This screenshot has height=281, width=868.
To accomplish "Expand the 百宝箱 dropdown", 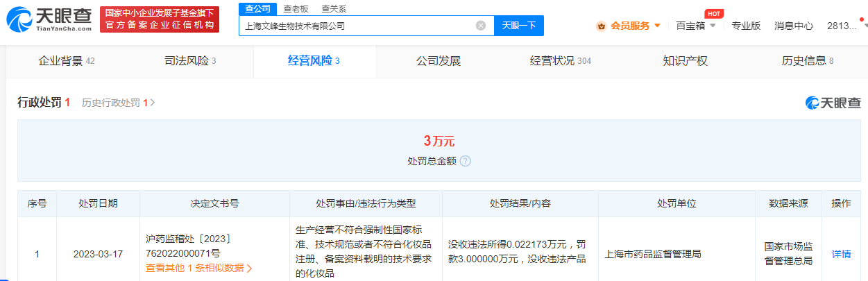I will point(695,26).
